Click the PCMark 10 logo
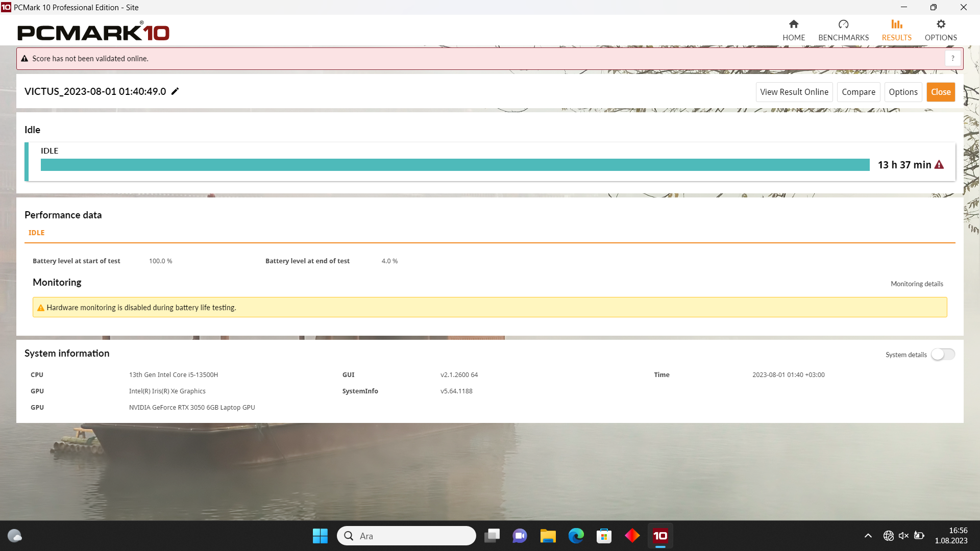Viewport: 980px width, 551px height. (93, 32)
